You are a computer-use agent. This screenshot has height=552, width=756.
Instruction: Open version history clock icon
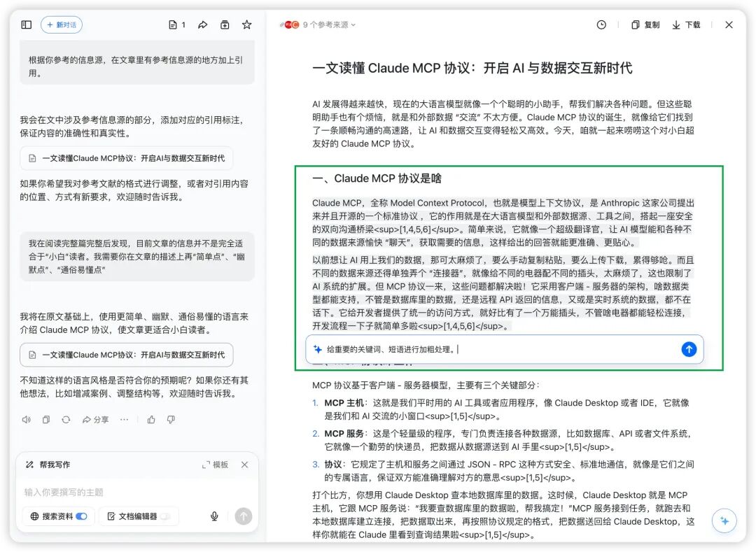(601, 24)
